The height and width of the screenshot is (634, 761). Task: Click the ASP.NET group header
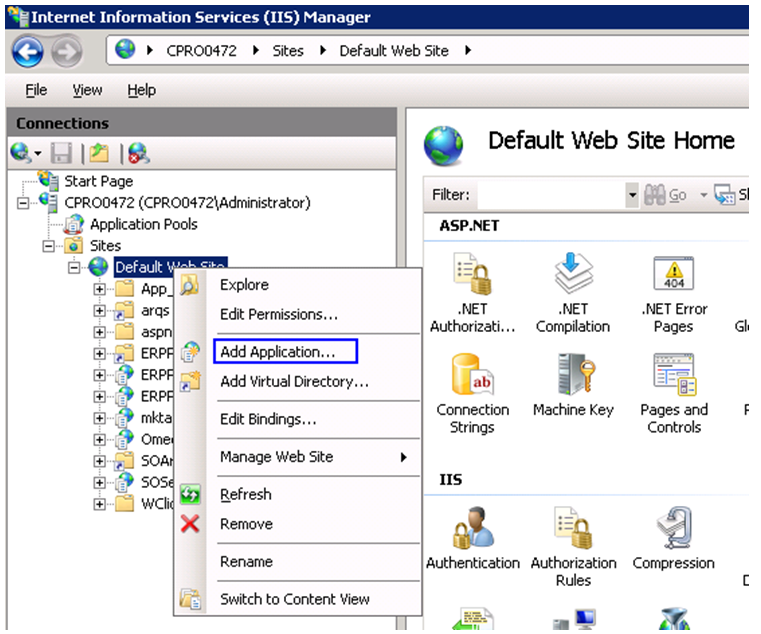tap(469, 226)
